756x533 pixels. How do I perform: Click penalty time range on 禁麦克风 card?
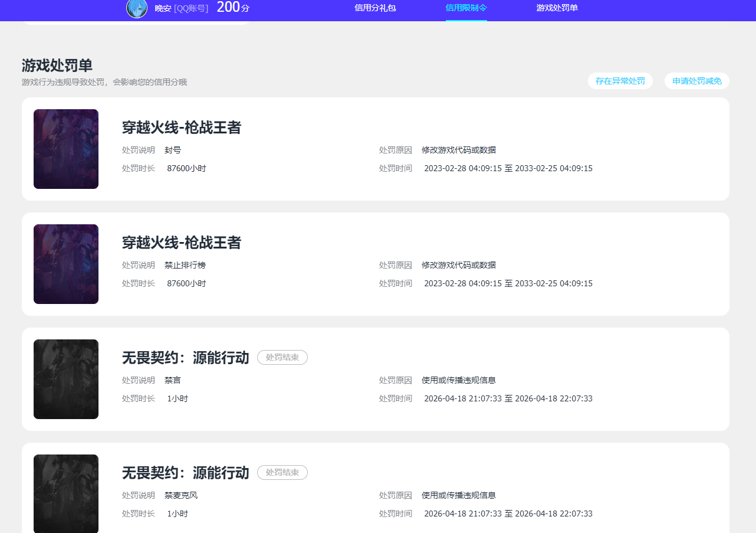[x=508, y=514]
